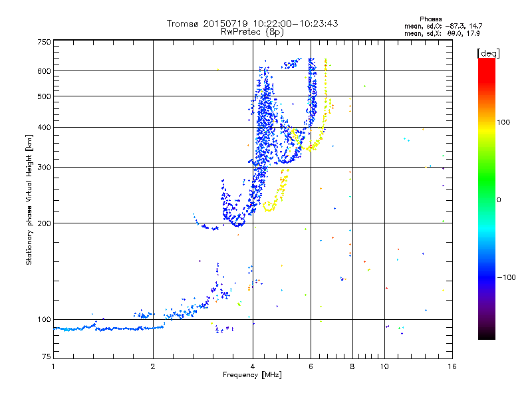Click the colorbar label '100'
The height and width of the screenshot is (399, 532).
pos(503,122)
